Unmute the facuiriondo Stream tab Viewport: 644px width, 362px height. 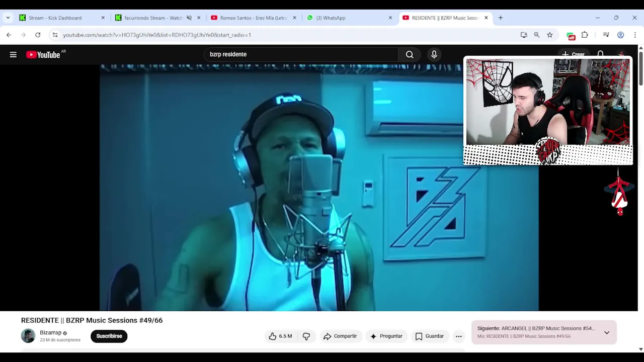click(x=189, y=18)
